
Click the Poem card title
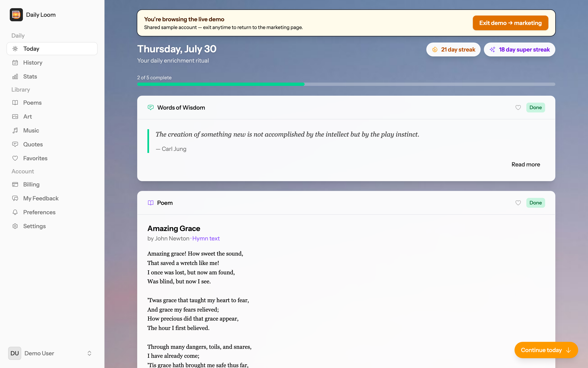pyautogui.click(x=165, y=203)
